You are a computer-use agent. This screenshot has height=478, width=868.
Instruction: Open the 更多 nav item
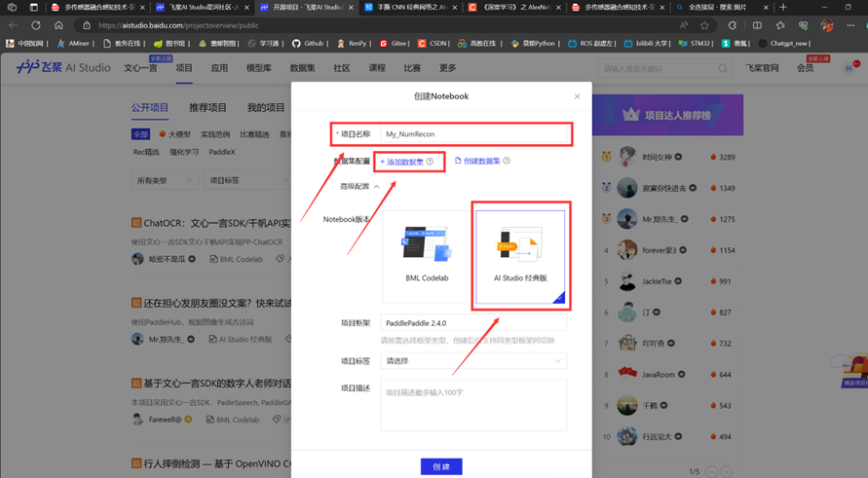pyautogui.click(x=447, y=68)
